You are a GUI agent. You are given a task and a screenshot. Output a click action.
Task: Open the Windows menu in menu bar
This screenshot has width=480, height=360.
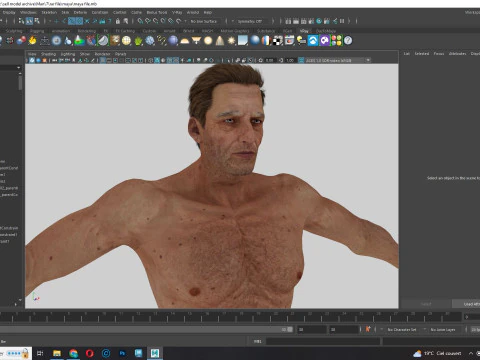(28, 12)
